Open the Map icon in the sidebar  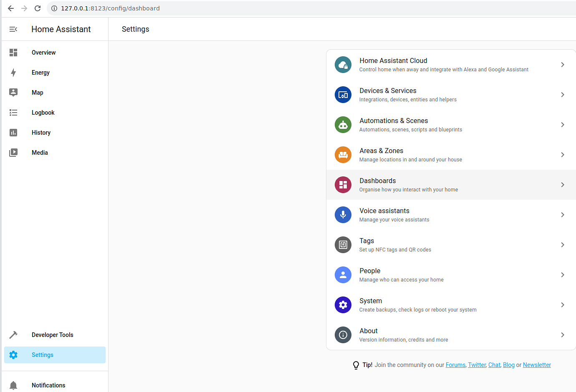(13, 92)
